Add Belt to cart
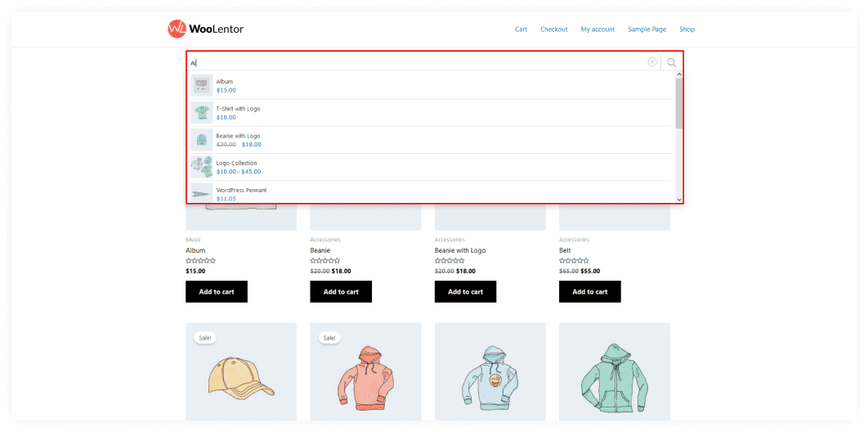Screen dimensions: 868x432 590,291
